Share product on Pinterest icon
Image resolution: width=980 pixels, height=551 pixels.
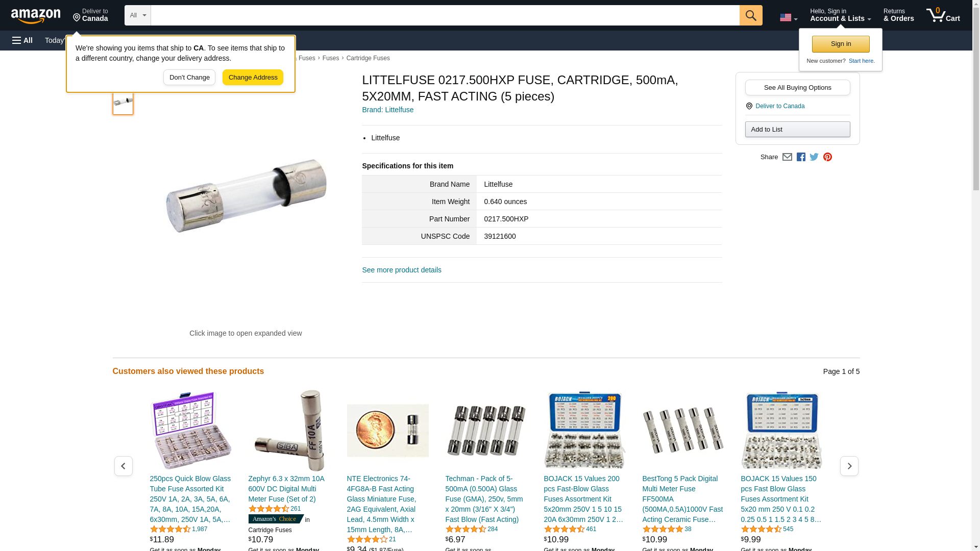827,157
